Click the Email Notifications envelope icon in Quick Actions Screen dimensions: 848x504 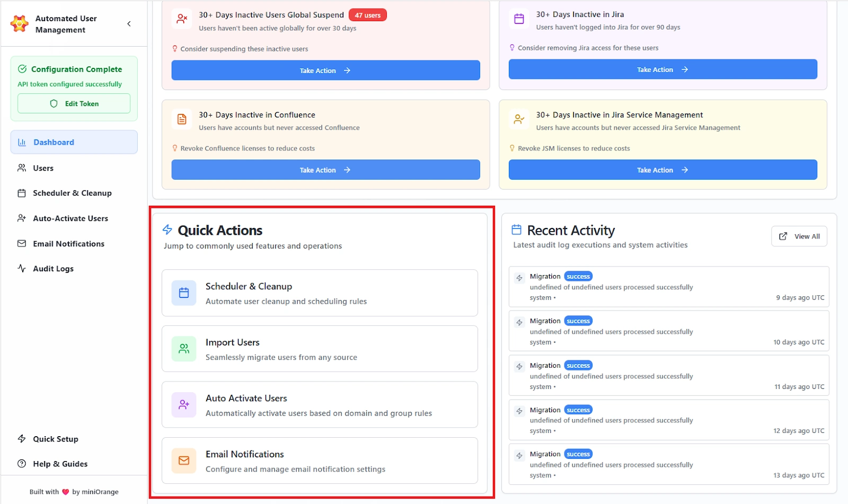click(x=183, y=461)
